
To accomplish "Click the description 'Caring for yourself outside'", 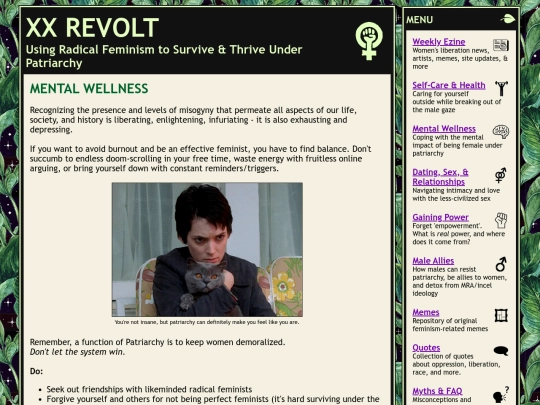I will pos(457,102).
